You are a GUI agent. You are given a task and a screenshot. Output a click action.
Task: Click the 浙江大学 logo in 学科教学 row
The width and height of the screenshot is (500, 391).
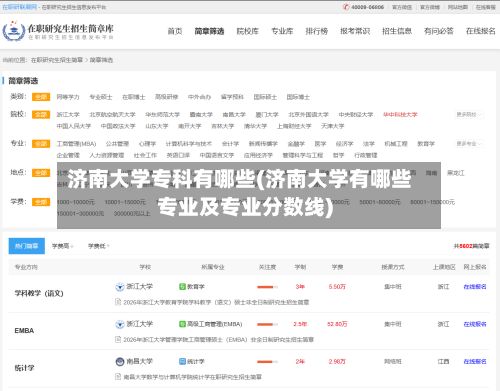119,287
